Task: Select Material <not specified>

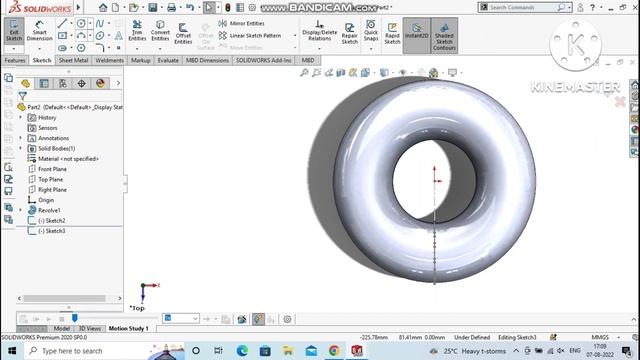Action: click(68, 159)
